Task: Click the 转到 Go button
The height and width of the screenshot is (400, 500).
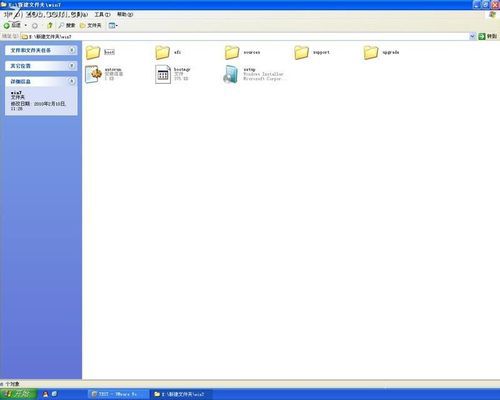Action: coord(488,36)
